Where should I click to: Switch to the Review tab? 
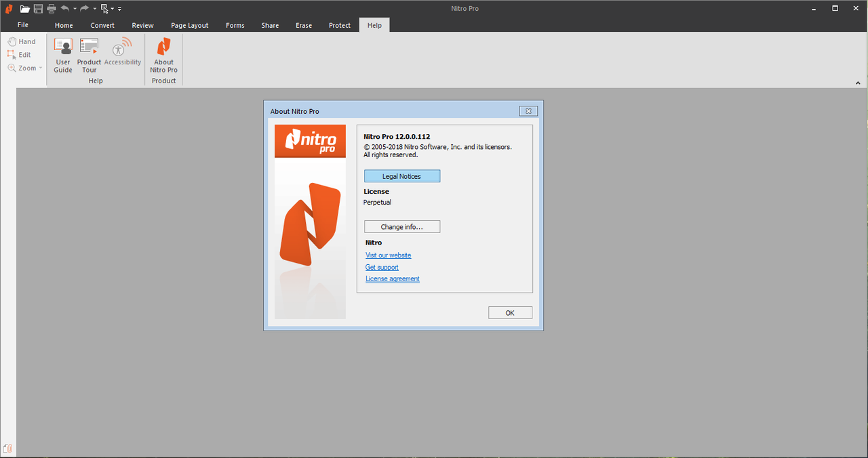142,25
